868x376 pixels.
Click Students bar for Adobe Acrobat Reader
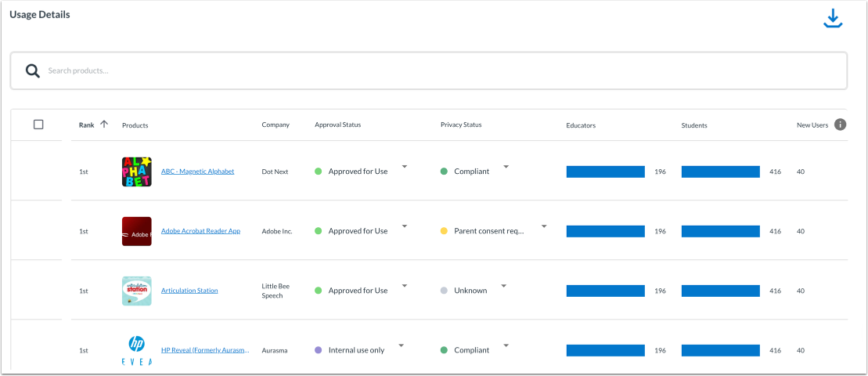[x=721, y=231]
